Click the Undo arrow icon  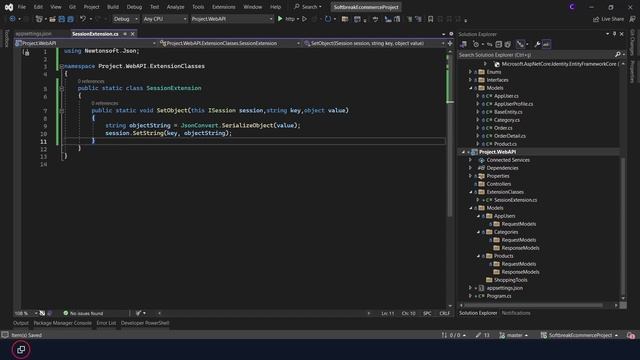click(x=83, y=19)
